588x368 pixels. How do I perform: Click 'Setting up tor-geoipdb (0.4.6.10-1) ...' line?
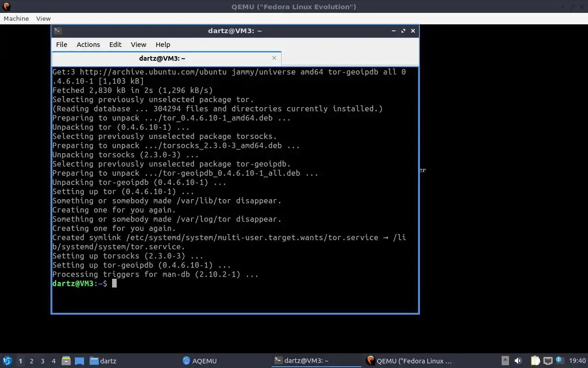(x=141, y=265)
